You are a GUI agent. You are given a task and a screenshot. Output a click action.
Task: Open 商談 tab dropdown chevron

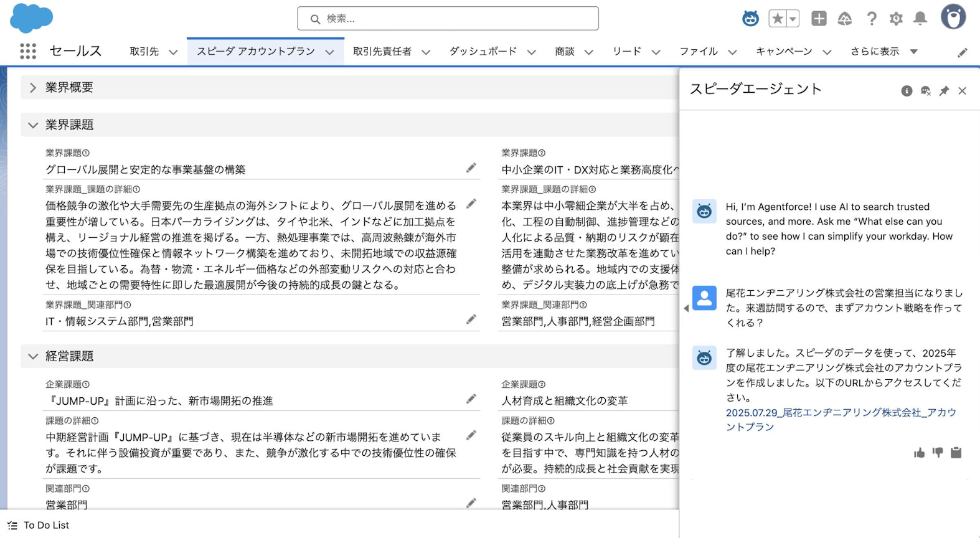(x=589, y=52)
